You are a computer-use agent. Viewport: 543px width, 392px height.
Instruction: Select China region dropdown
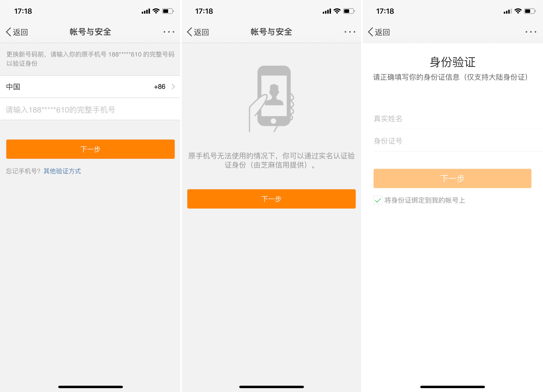[x=90, y=86]
